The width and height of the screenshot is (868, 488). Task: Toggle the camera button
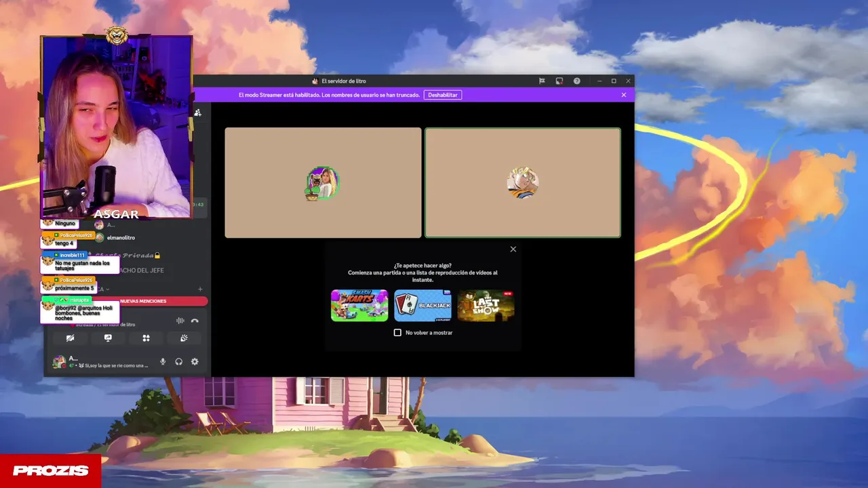pos(70,338)
